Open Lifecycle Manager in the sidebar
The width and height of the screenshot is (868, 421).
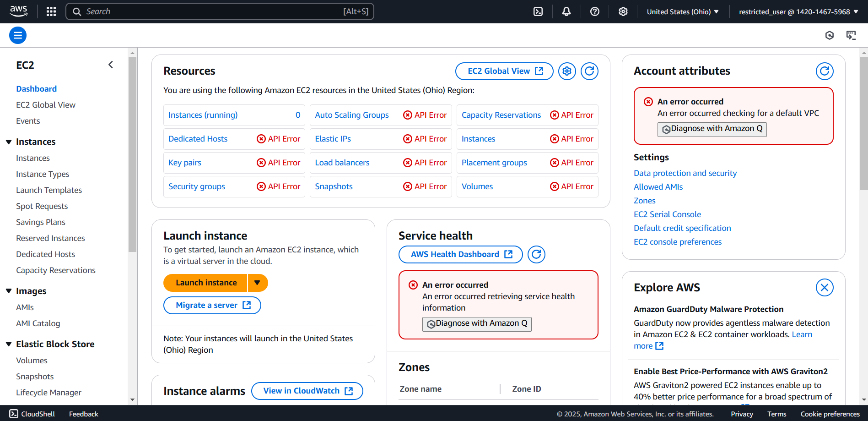pos(49,393)
